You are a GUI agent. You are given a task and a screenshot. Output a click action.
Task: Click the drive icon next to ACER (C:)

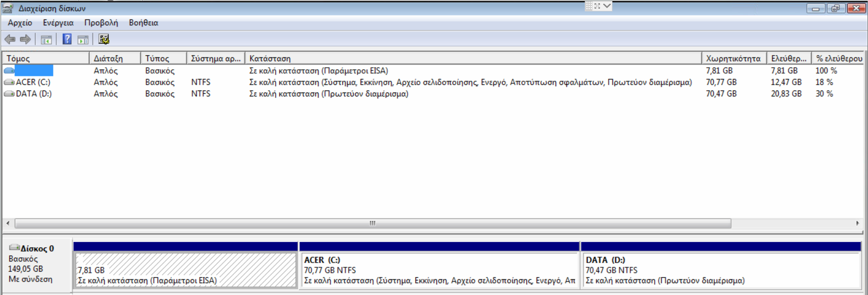[x=9, y=82]
